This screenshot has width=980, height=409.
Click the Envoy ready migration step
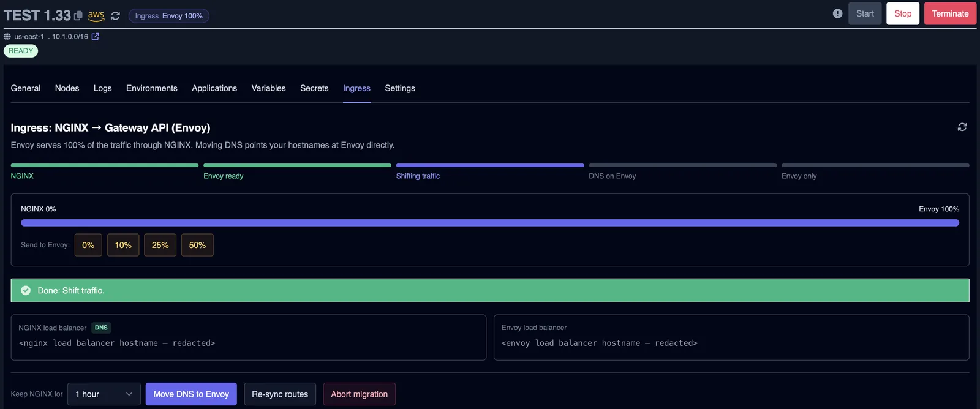297,171
